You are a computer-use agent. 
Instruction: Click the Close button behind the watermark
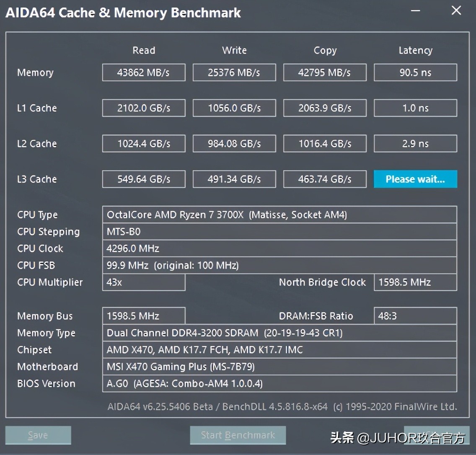[437, 435]
